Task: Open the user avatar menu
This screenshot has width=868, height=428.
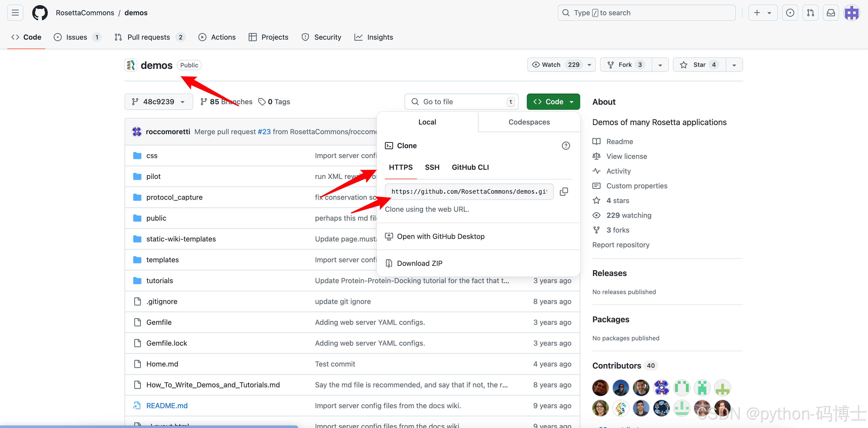Action: click(x=851, y=13)
